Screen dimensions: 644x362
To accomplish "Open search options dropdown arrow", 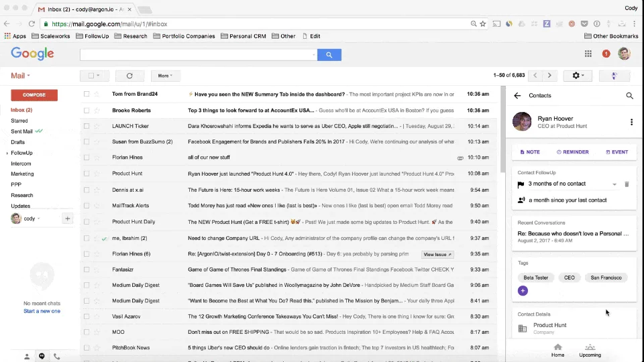I will click(313, 54).
